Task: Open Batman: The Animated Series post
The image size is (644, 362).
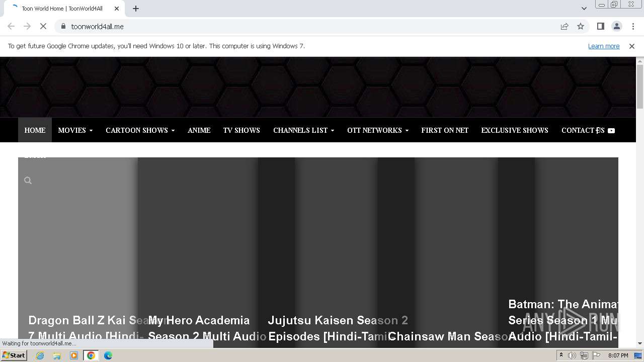Action: point(563,320)
